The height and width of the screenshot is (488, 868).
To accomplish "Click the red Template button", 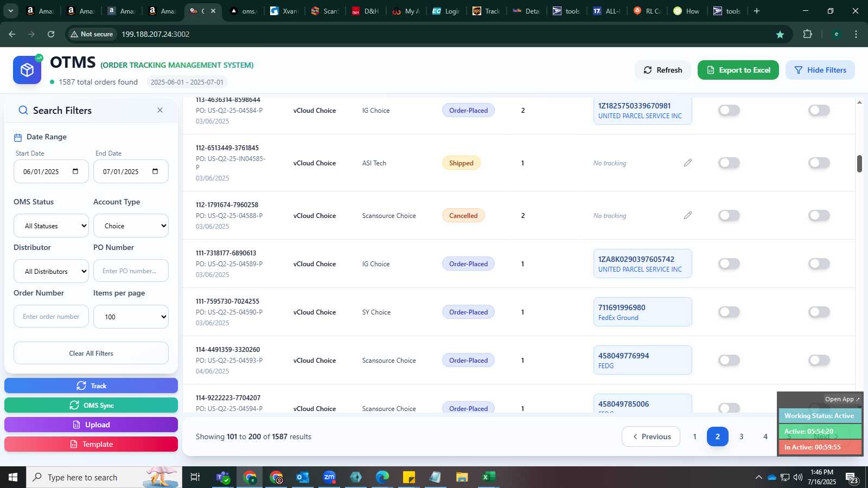I will click(91, 444).
